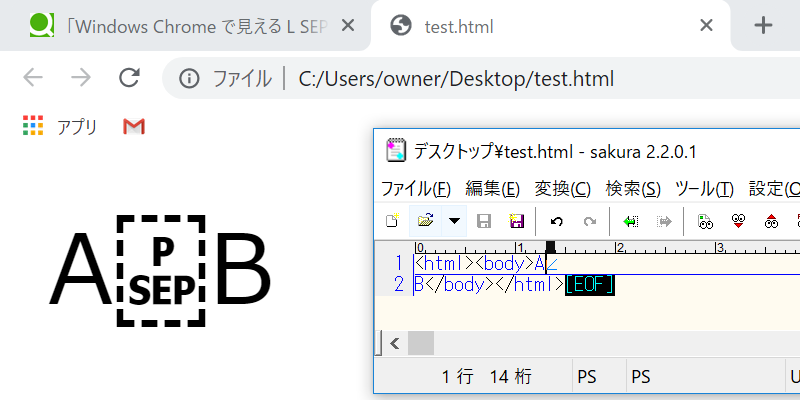Click the grayed redo arrow icon
This screenshot has height=400, width=800.
pos(590,221)
